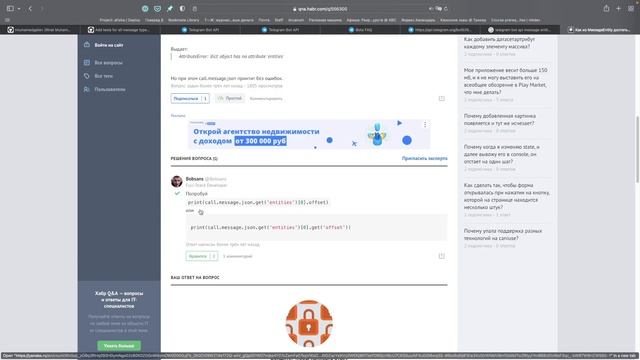Click the pin extension icon in toolbar
The width and height of the screenshot is (640, 360).
[x=170, y=8]
